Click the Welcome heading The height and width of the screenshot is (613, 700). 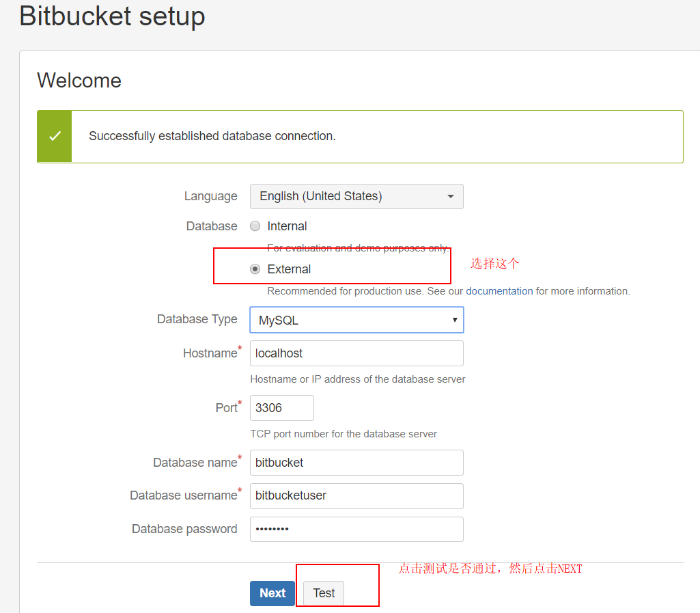79,81
